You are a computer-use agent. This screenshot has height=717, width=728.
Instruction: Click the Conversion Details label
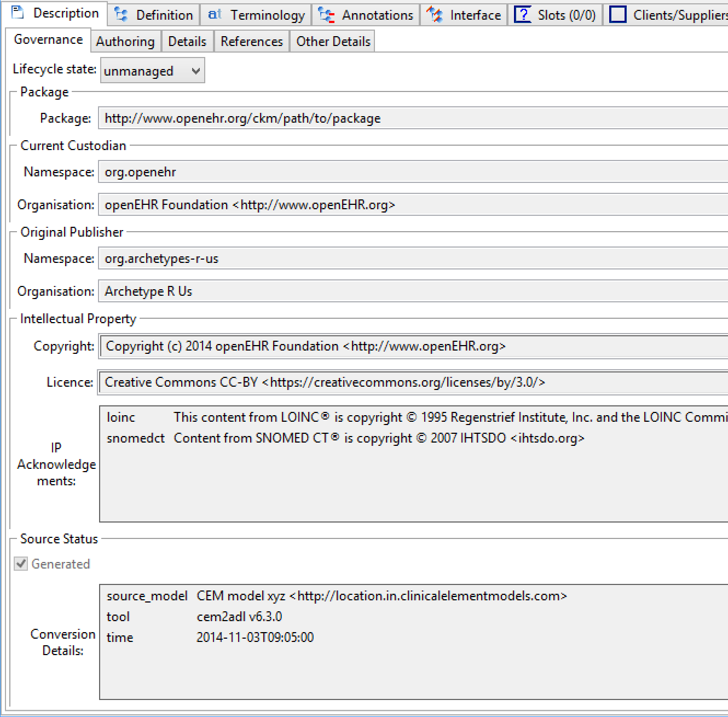[63, 643]
